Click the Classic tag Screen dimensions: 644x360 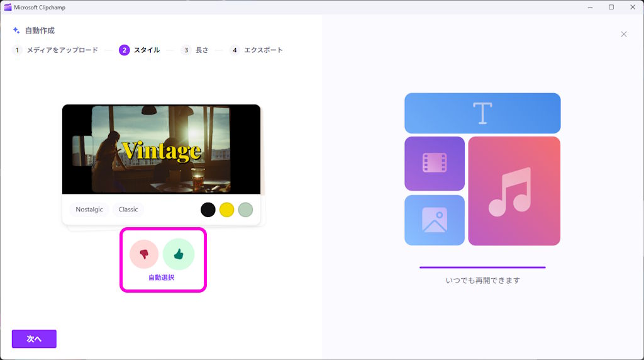pyautogui.click(x=128, y=210)
